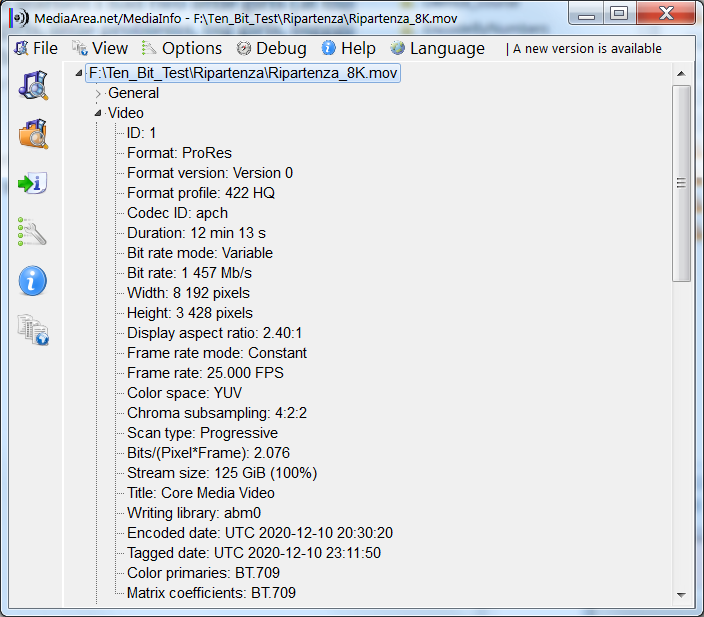Select 'Stream size: 125 GiB (100%)' row

(x=222, y=472)
